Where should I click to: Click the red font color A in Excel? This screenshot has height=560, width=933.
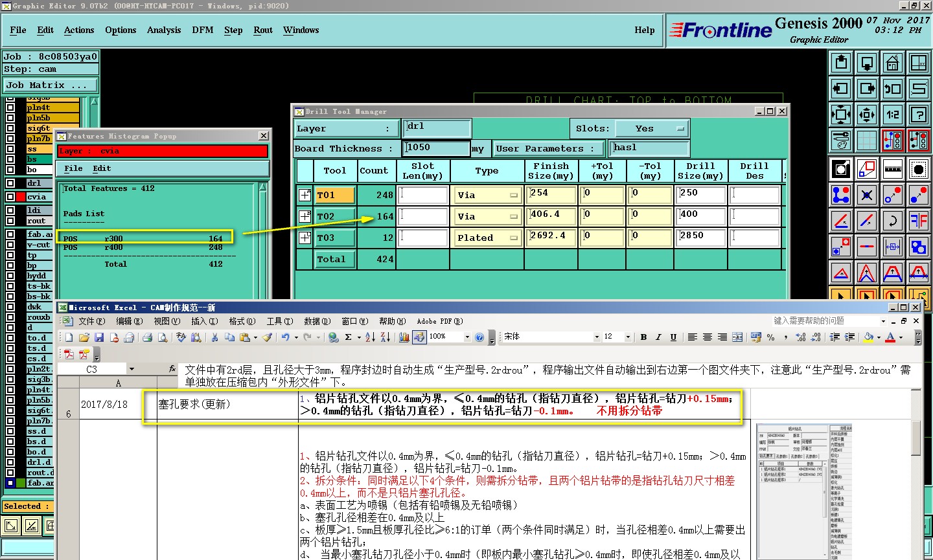(890, 337)
